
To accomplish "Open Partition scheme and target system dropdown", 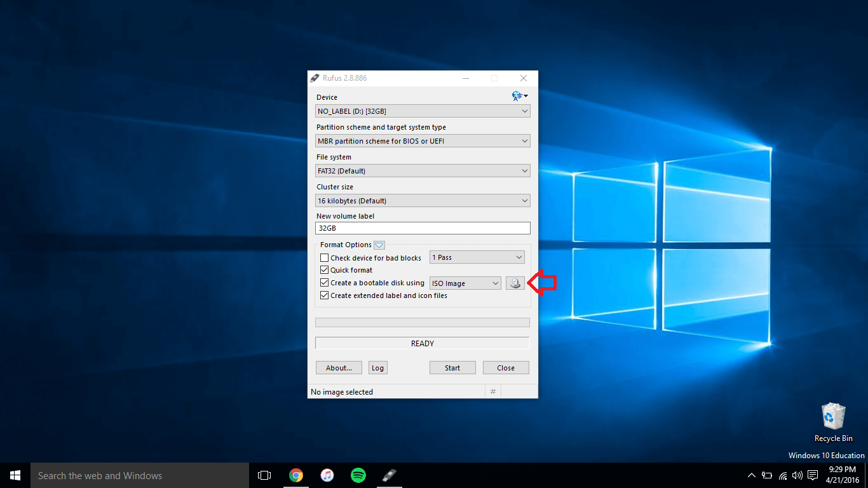I will click(423, 141).
